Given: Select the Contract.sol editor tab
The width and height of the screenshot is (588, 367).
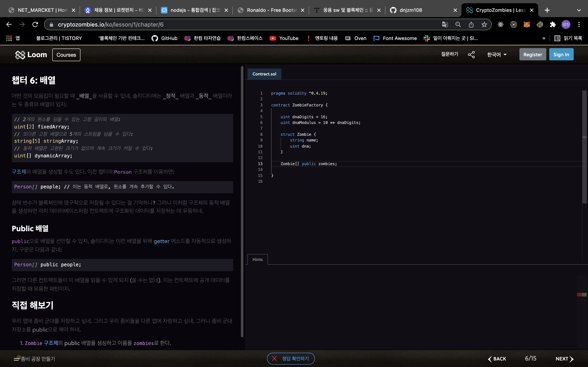Looking at the screenshot, I should click(x=264, y=74).
